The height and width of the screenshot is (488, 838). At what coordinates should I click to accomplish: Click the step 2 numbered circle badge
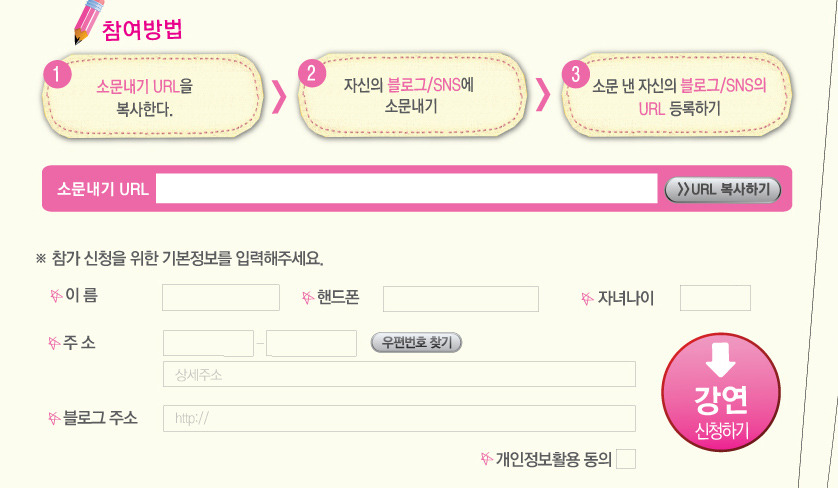click(x=312, y=73)
